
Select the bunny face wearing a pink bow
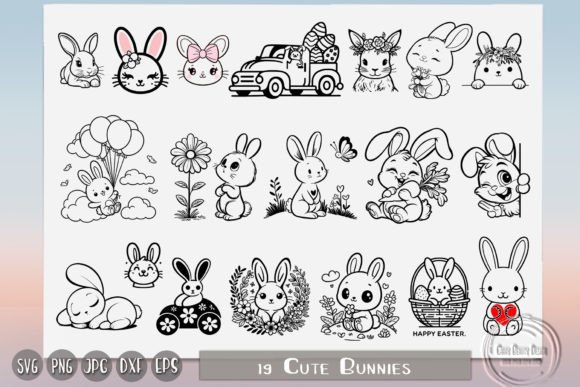(202, 60)
